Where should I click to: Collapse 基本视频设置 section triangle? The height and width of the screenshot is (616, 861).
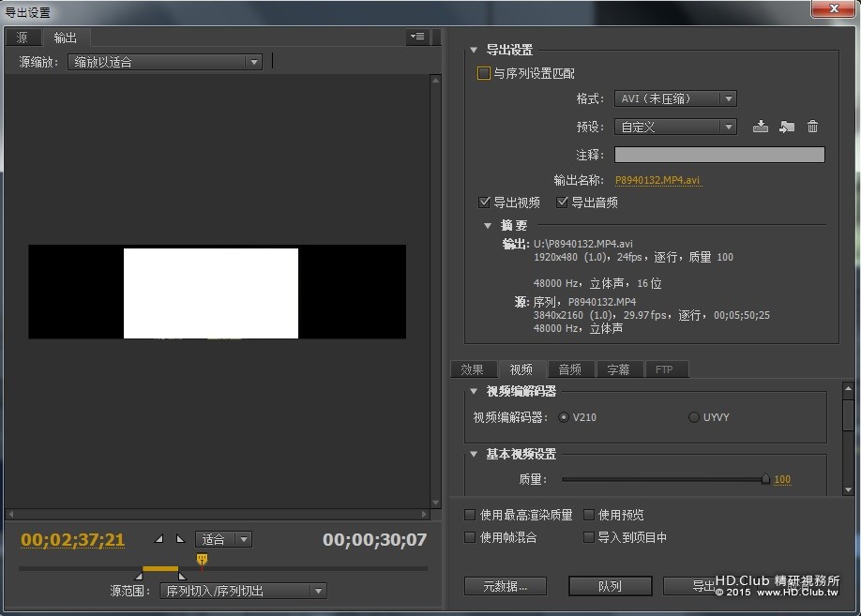474,454
